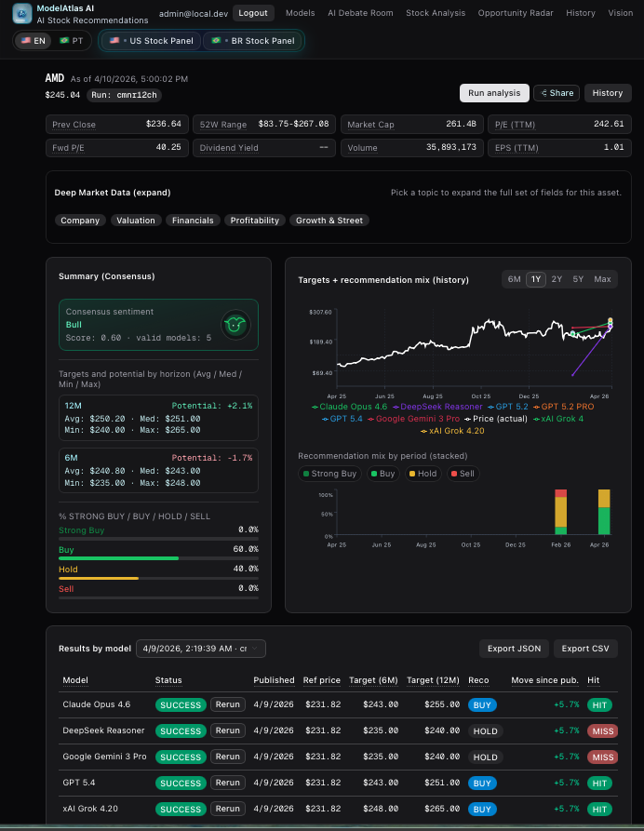Click the Hold percentage progress bar

158,578
